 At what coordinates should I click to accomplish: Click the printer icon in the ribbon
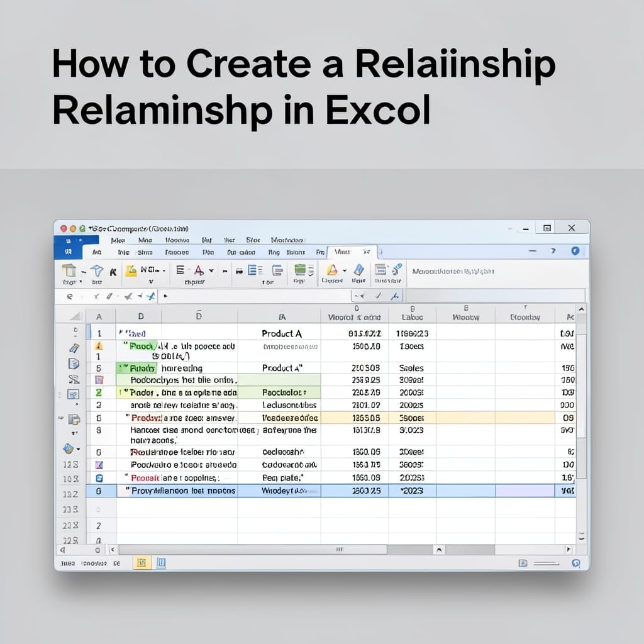[239, 271]
